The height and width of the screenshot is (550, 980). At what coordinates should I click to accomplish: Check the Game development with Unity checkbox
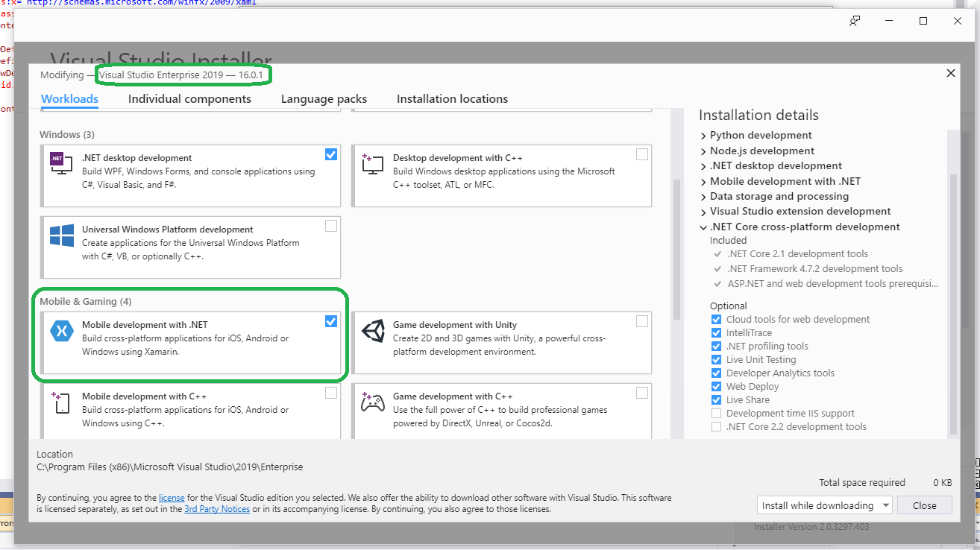tap(642, 321)
